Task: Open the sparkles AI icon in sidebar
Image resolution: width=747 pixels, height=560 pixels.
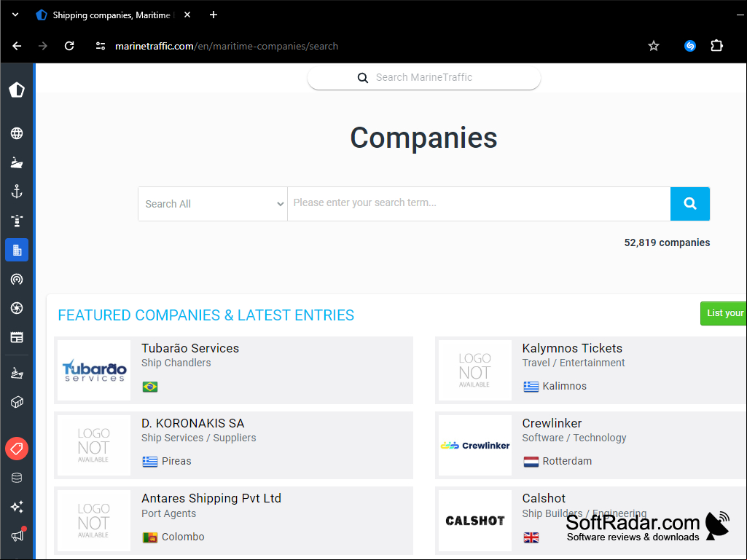Action: click(17, 507)
